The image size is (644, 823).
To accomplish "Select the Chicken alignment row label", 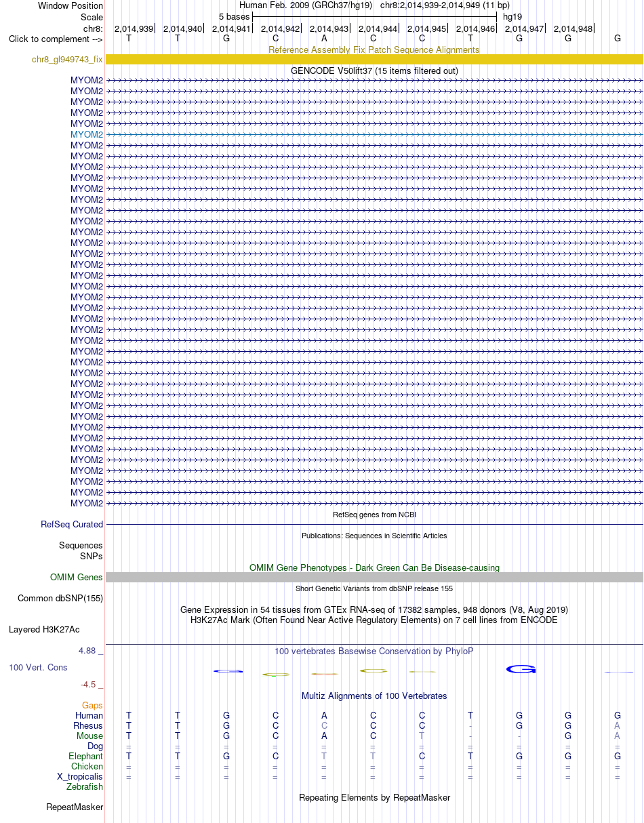I will tap(87, 767).
